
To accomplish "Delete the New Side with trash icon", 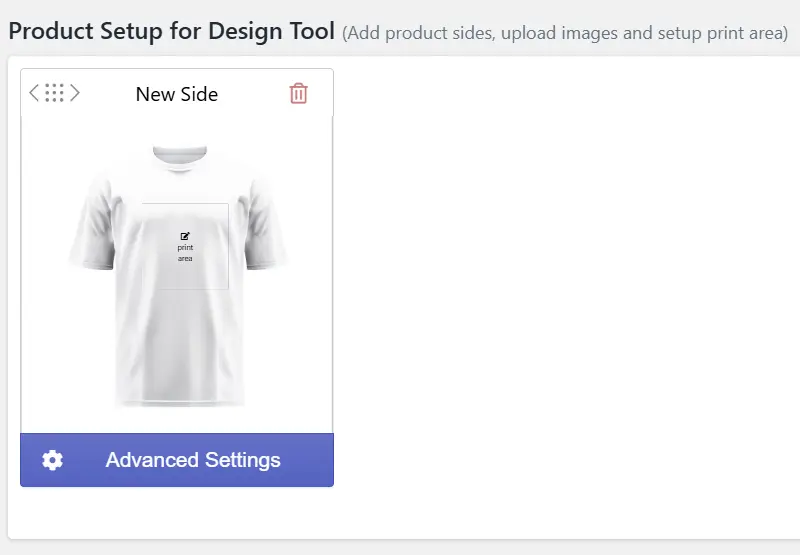I will tap(298, 93).
